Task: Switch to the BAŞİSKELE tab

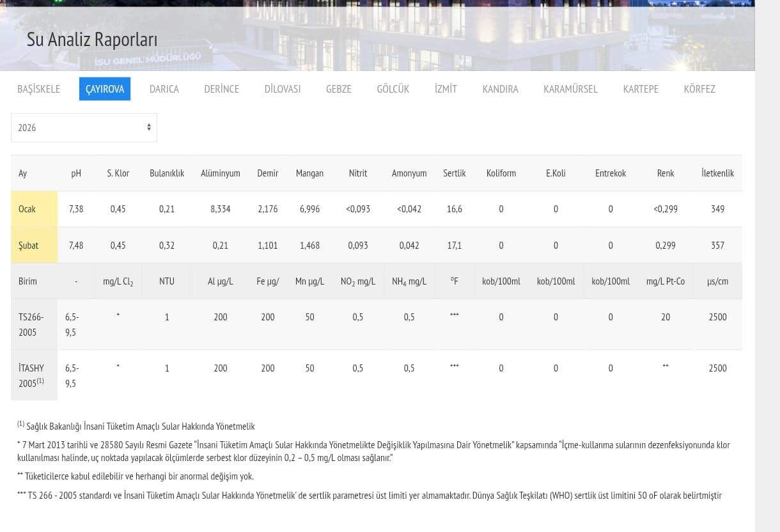Action: pos(38,89)
